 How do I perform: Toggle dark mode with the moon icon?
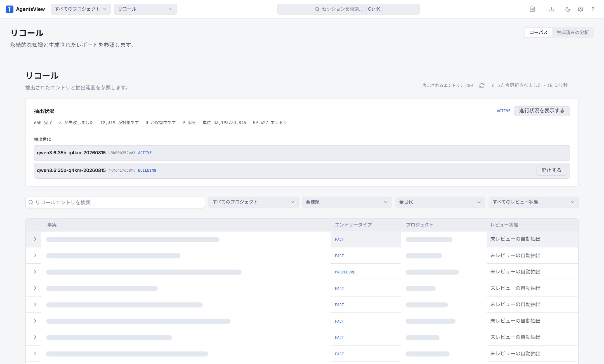(568, 9)
